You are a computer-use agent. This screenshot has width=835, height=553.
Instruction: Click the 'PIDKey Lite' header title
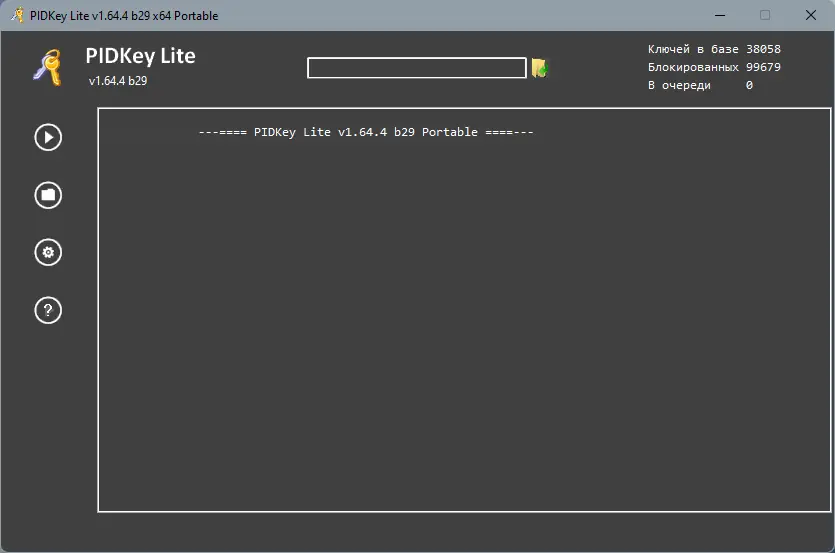(x=141, y=56)
